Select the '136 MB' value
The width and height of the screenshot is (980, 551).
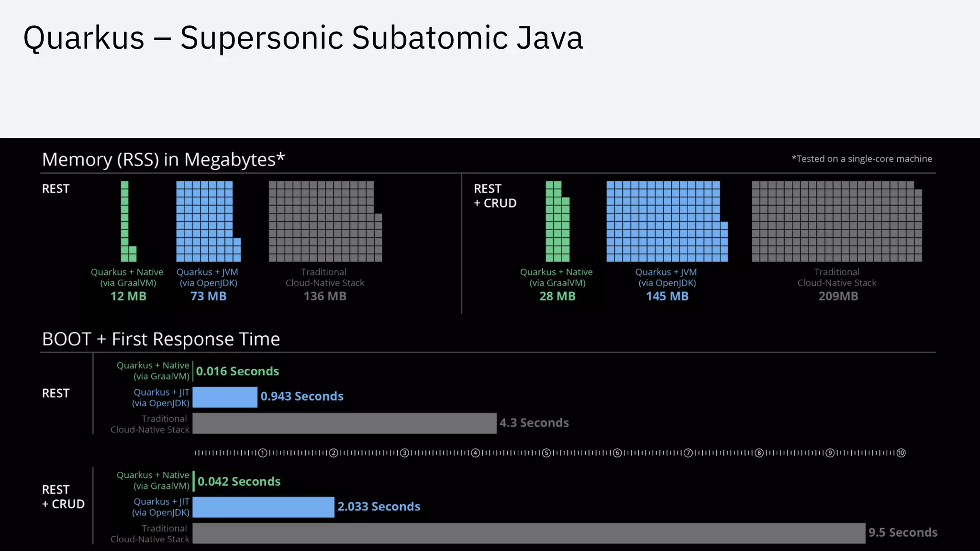point(325,297)
